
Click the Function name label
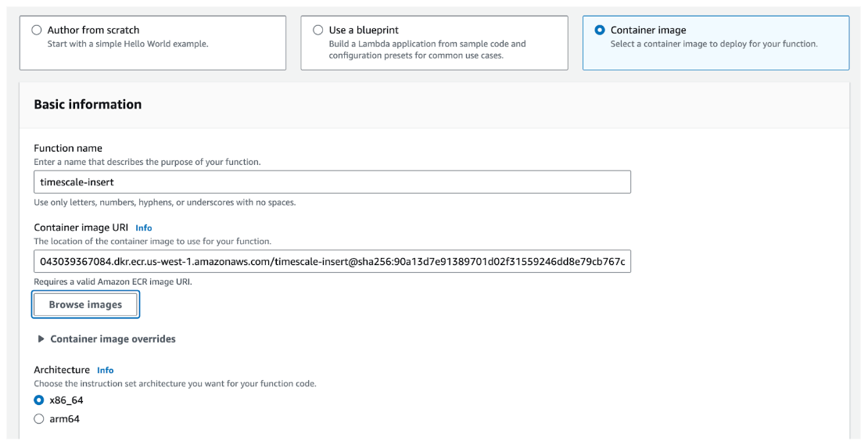[68, 149]
